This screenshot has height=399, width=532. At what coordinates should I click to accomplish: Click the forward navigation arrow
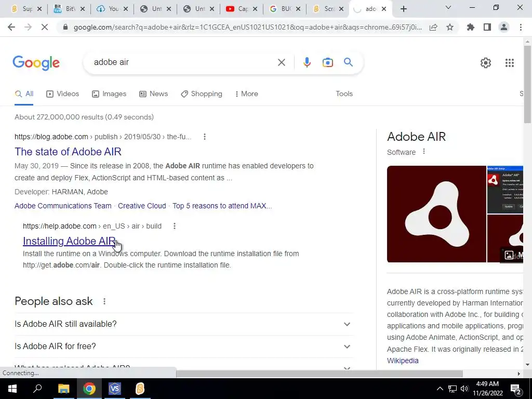[28, 27]
